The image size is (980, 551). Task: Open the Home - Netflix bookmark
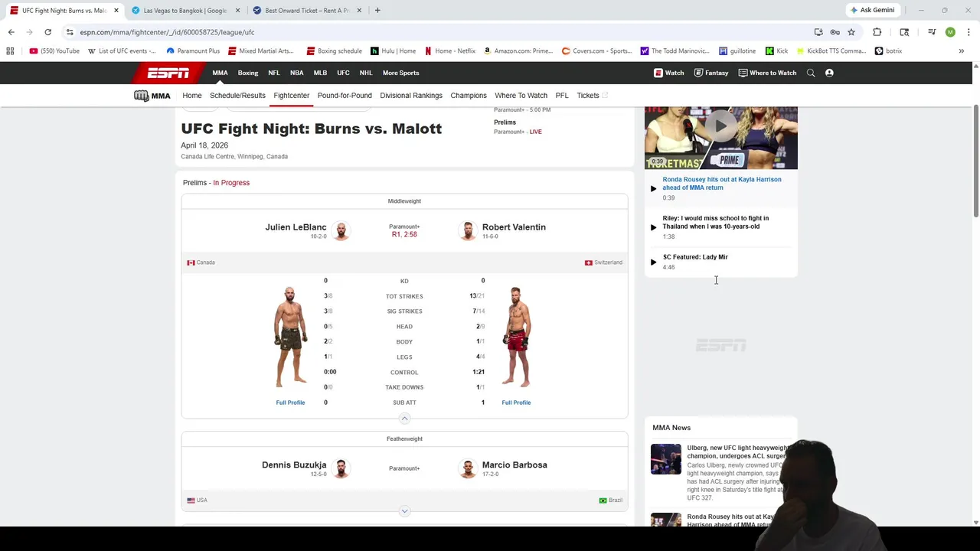coord(450,51)
